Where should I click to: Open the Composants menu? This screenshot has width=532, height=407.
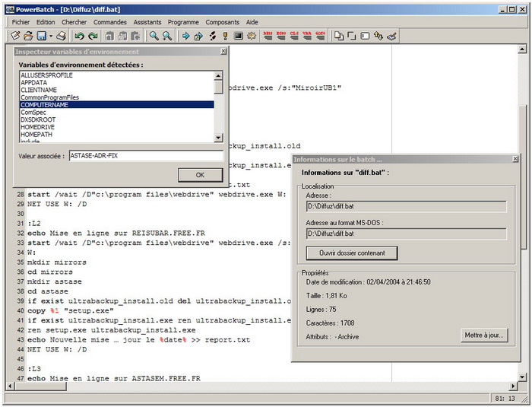222,22
